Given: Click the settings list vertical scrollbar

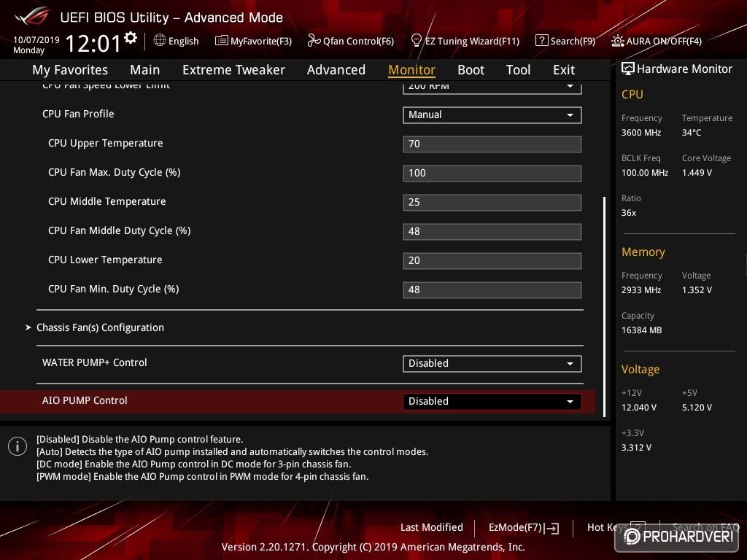Looking at the screenshot, I should point(604,307).
